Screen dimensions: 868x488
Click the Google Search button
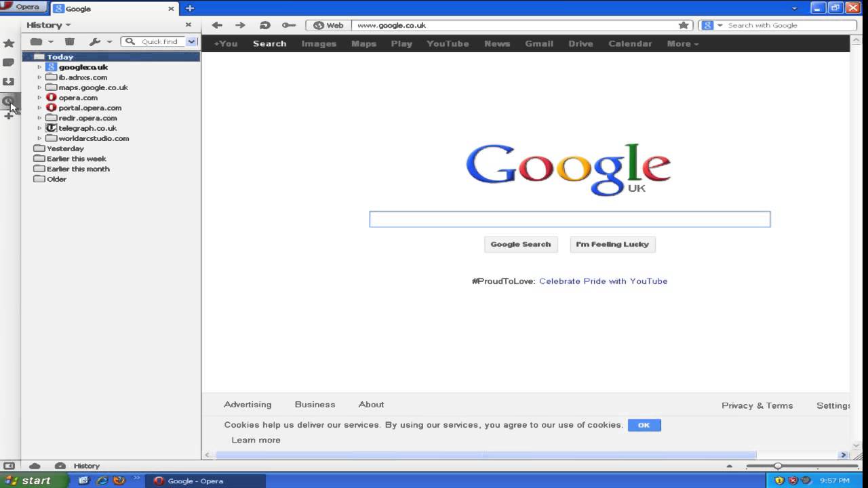(x=521, y=244)
